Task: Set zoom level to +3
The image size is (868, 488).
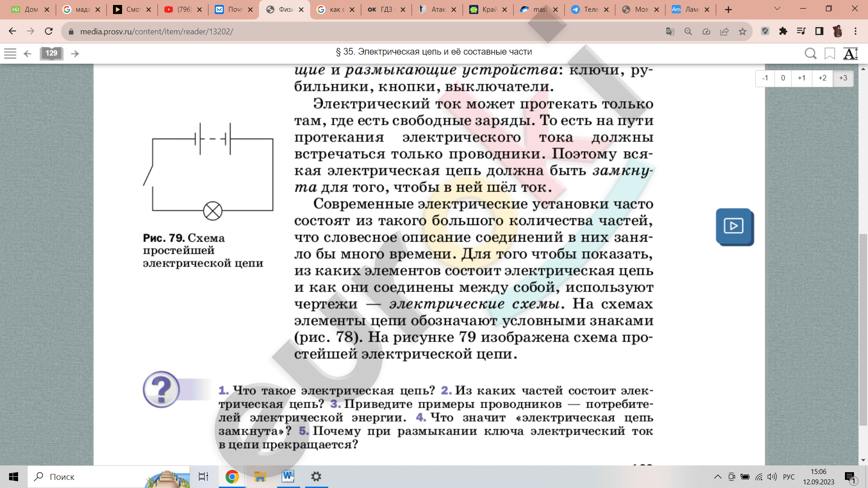Action: coord(843,78)
